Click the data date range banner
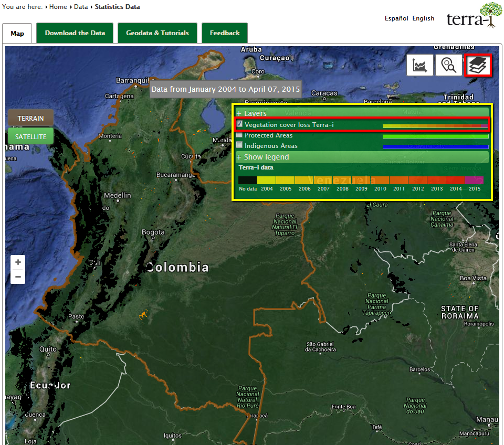Screen dimensions: 504x445 tap(226, 89)
